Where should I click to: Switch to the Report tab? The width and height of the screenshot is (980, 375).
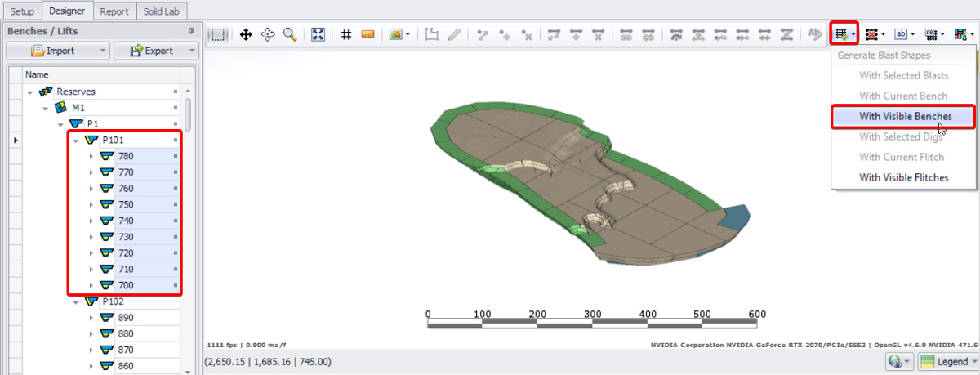[x=115, y=11]
